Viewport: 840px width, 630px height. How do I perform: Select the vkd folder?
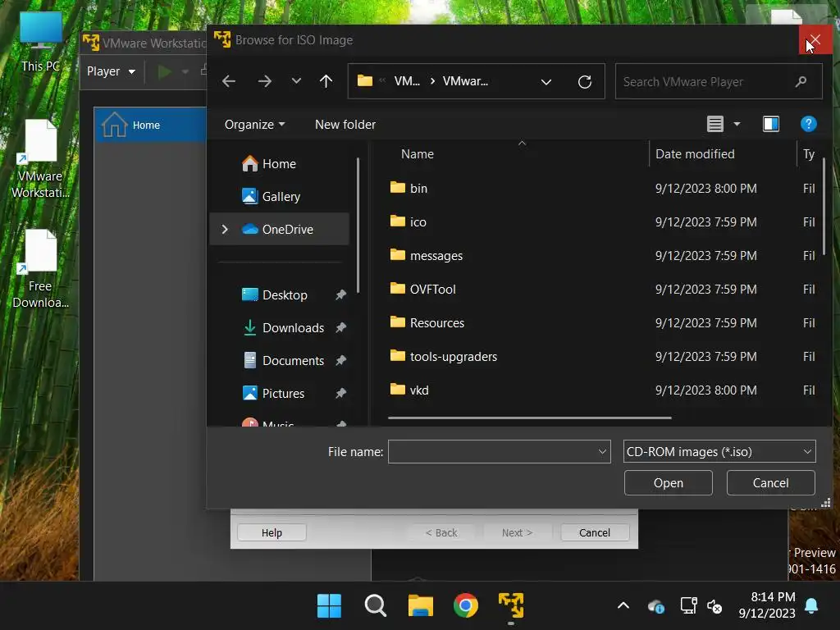419,390
